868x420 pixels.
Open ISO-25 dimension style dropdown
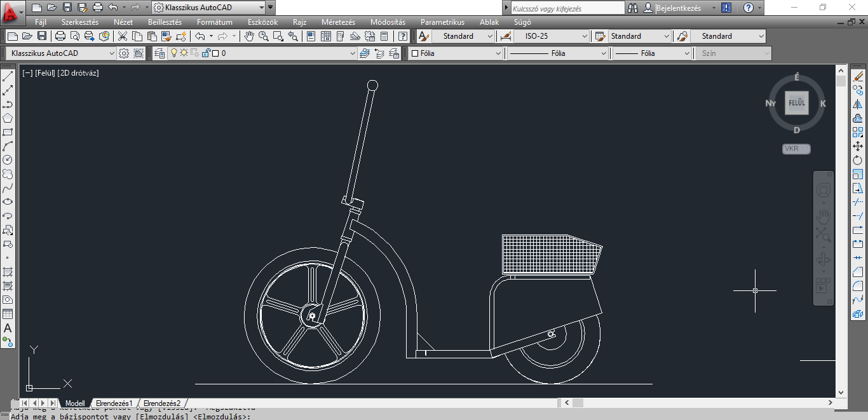click(x=583, y=36)
